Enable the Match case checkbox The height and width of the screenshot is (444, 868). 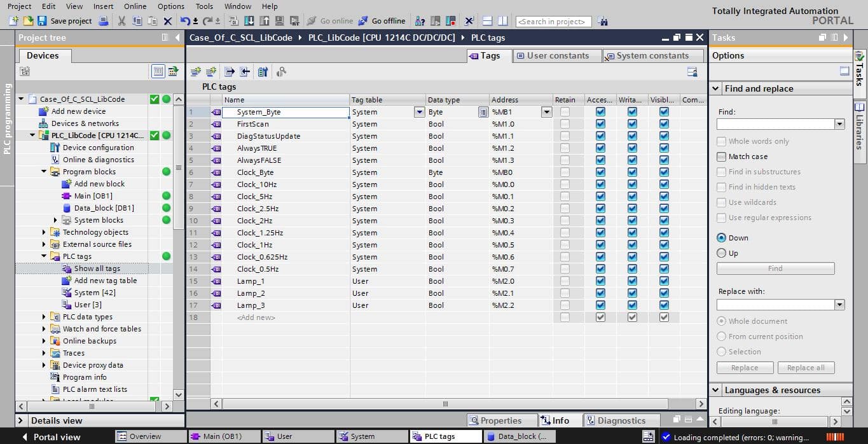click(721, 156)
